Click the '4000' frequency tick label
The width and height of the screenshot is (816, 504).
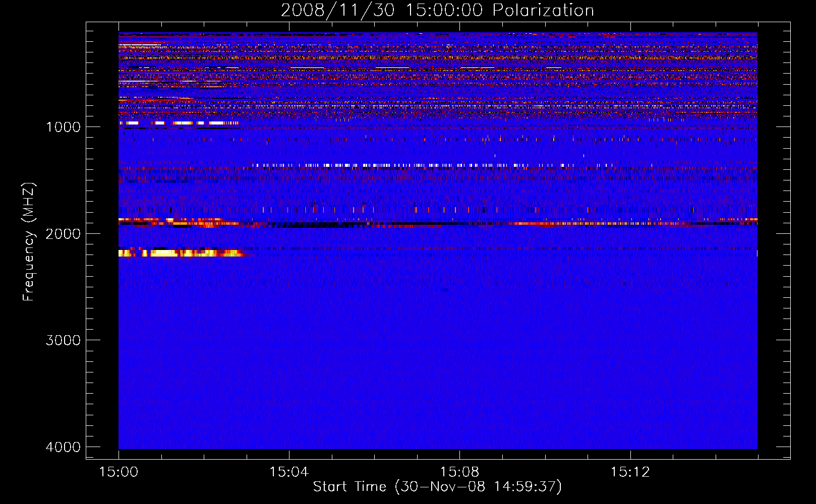[63, 447]
